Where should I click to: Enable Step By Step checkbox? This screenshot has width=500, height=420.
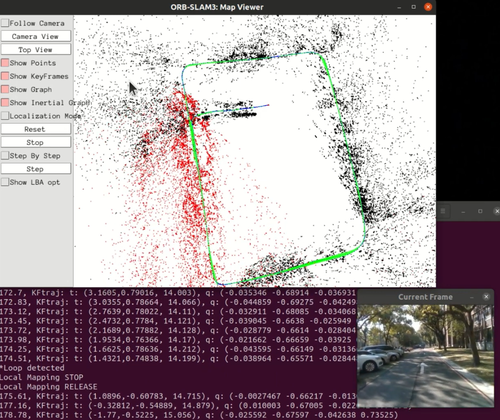click(5, 156)
